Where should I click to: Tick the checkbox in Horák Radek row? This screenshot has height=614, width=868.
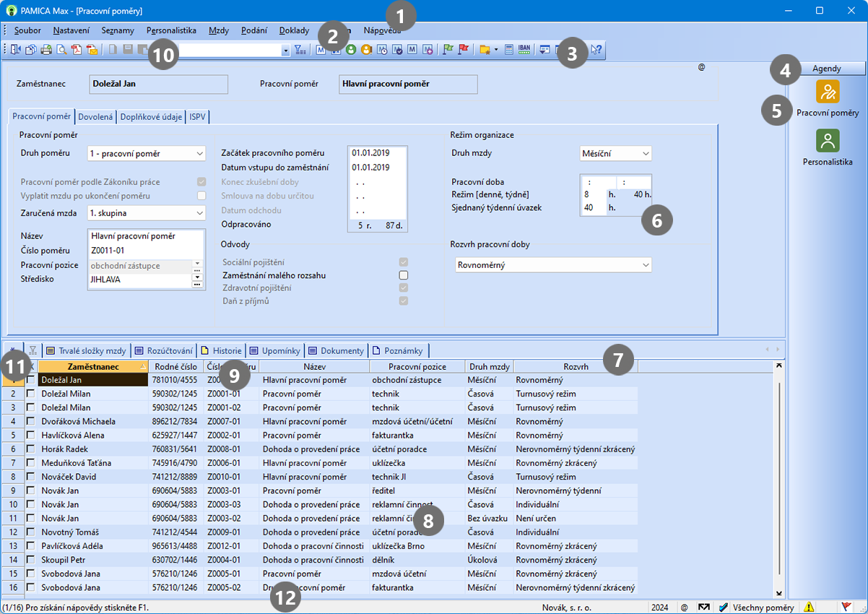(31, 449)
